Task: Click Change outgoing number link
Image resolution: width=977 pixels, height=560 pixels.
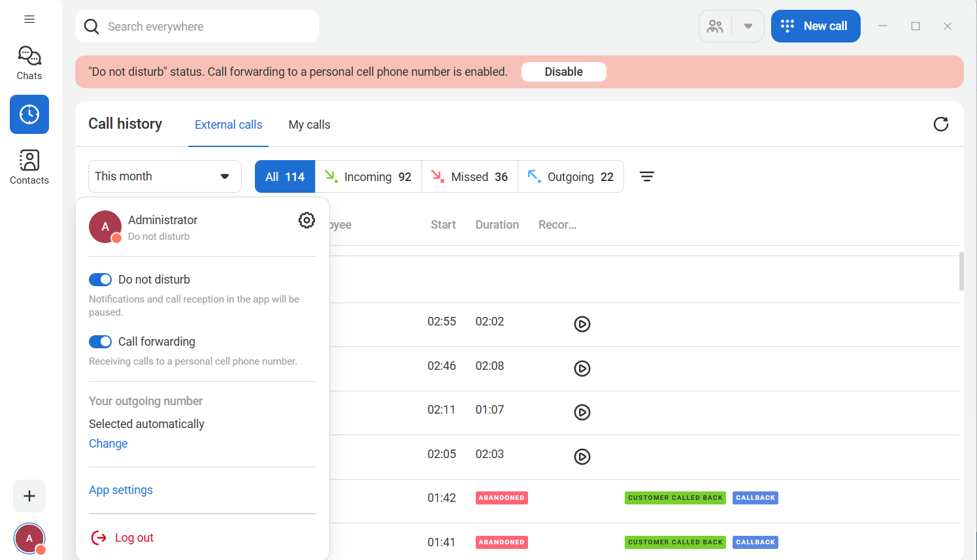Action: (x=108, y=444)
